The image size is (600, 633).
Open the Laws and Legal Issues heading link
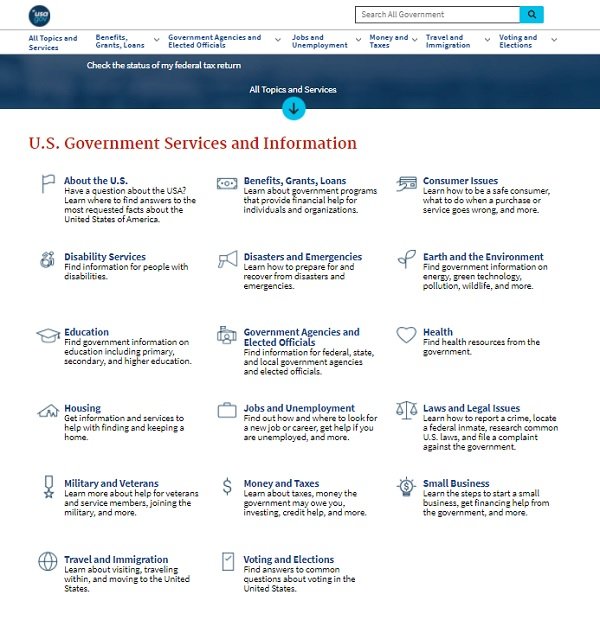point(471,408)
